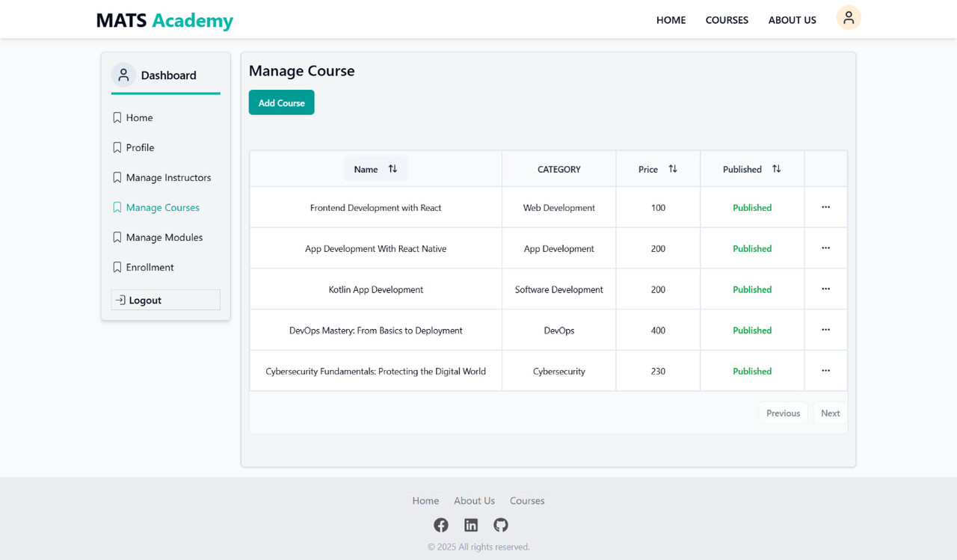Click the Price column header label

coord(648,170)
